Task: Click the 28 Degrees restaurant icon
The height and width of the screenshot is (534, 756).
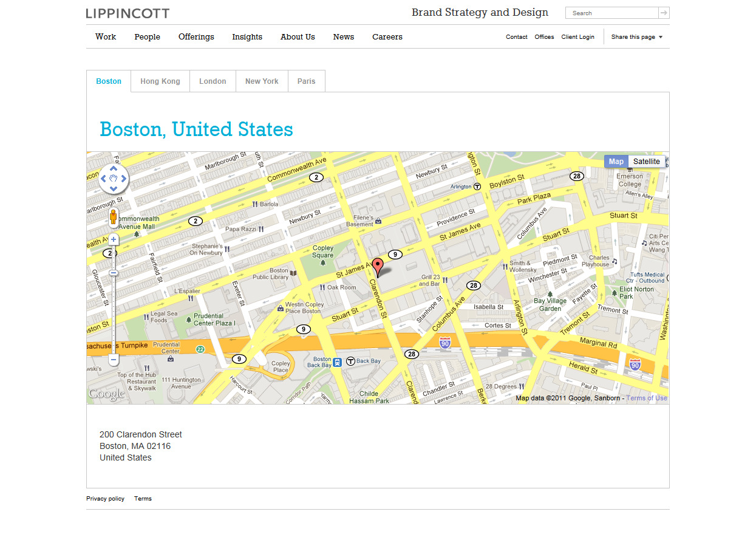Action: tap(522, 386)
